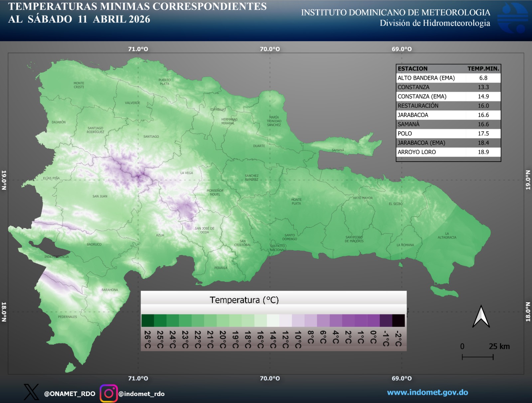Click the X (Twitter) logo icon

click(31, 392)
